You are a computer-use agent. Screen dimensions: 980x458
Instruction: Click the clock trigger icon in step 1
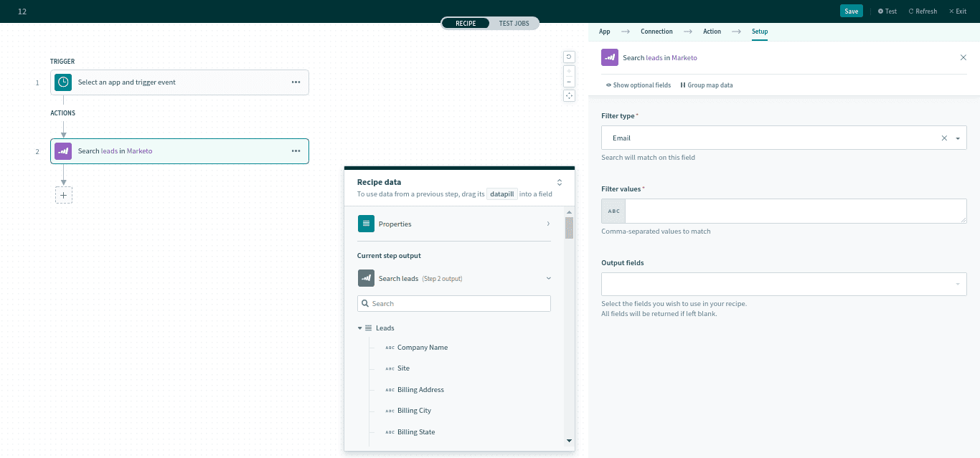63,82
